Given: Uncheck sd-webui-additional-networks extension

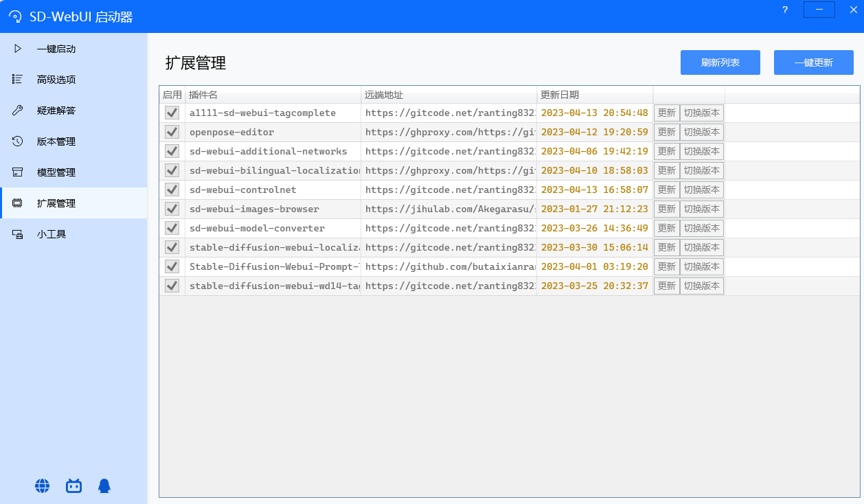Looking at the screenshot, I should pos(172,151).
